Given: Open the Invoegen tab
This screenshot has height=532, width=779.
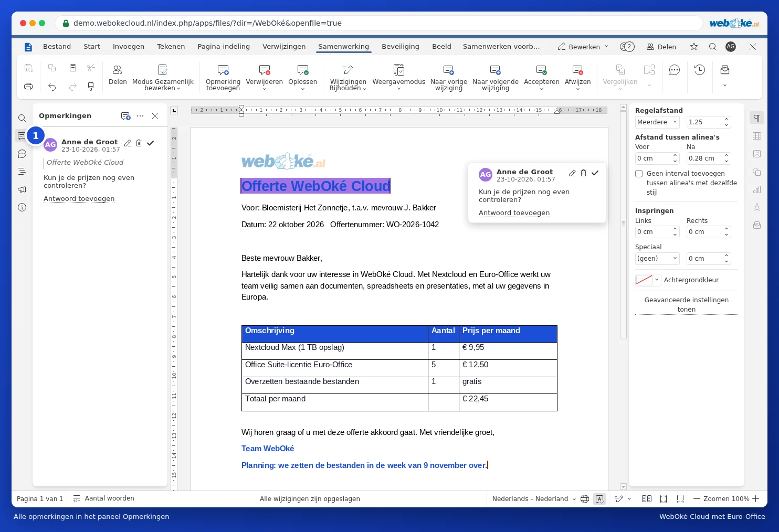Looking at the screenshot, I should [x=129, y=47].
